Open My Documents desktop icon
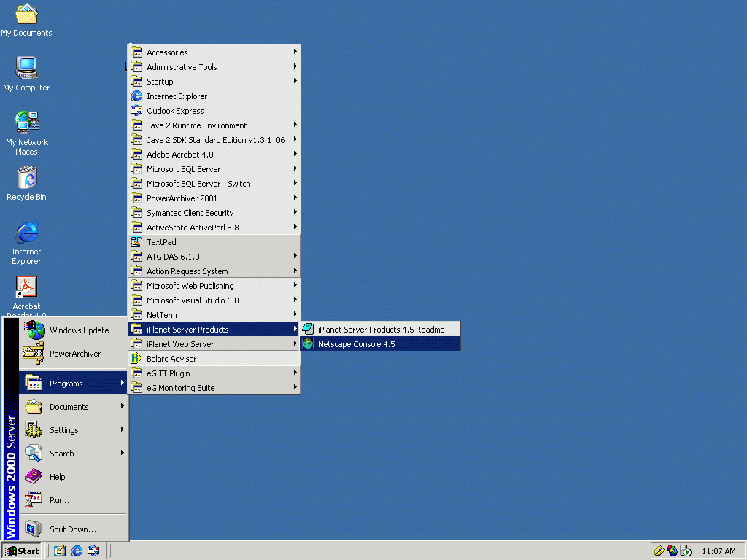747x560 pixels. [x=26, y=15]
